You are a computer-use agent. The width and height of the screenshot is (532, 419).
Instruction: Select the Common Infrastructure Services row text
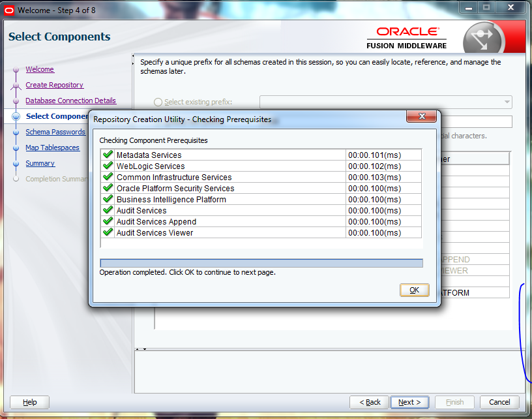pyautogui.click(x=174, y=178)
